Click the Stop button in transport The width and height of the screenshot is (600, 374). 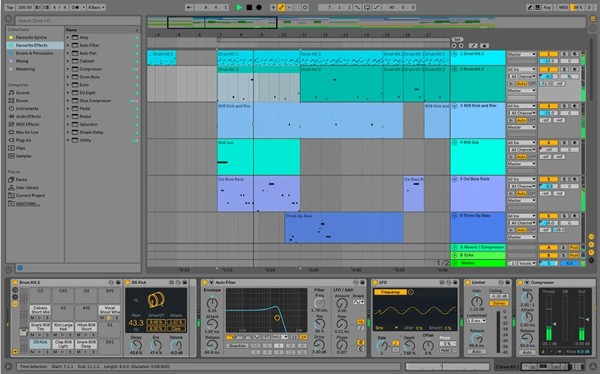coord(249,7)
